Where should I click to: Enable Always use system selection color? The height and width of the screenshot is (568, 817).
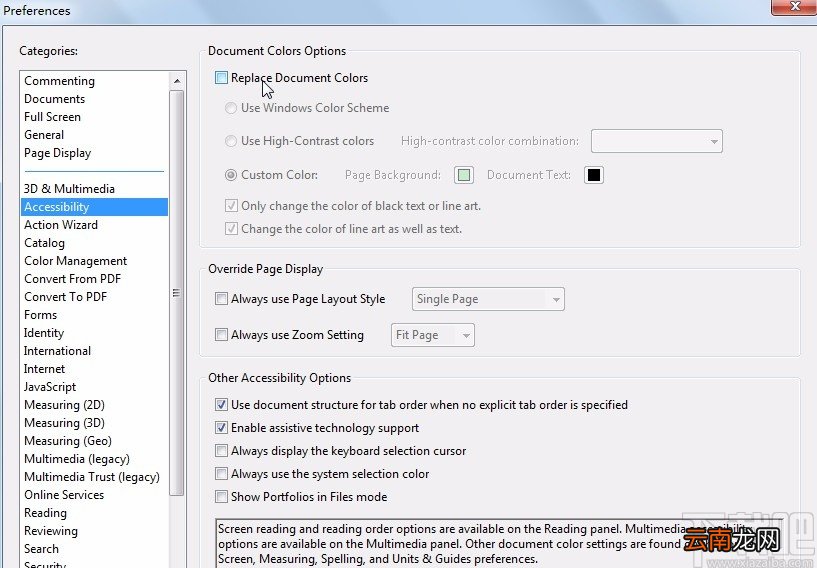[x=221, y=474]
